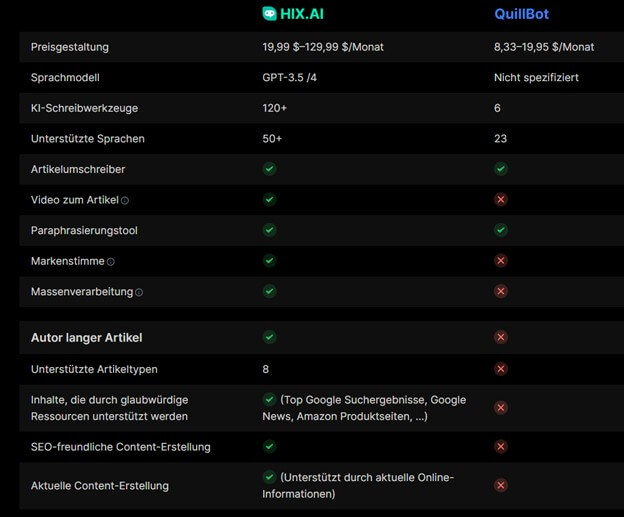Click HIX.AI green check for Artikelumschreiber

[269, 169]
